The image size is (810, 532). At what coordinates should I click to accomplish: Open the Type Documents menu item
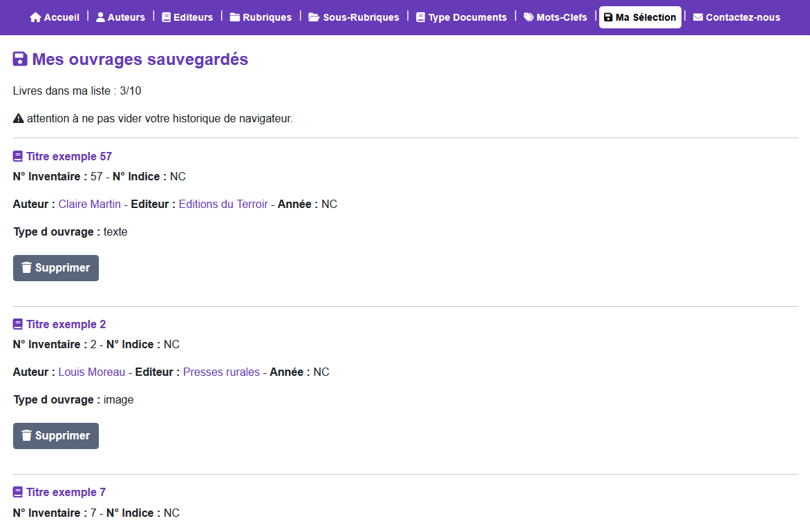(461, 17)
